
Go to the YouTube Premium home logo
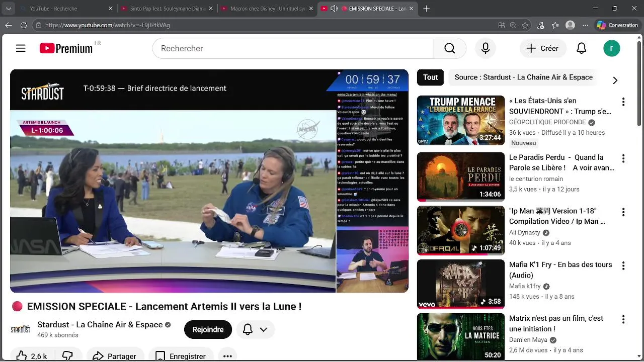(66, 48)
